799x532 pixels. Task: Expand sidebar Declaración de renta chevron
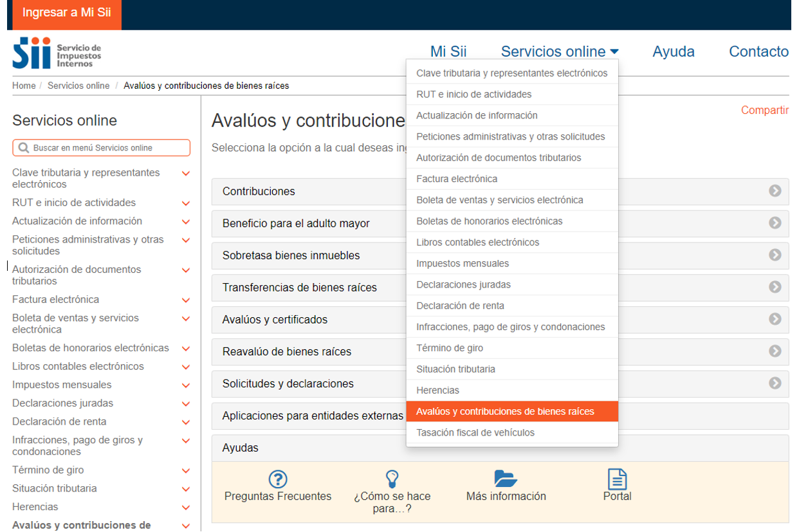(x=186, y=423)
